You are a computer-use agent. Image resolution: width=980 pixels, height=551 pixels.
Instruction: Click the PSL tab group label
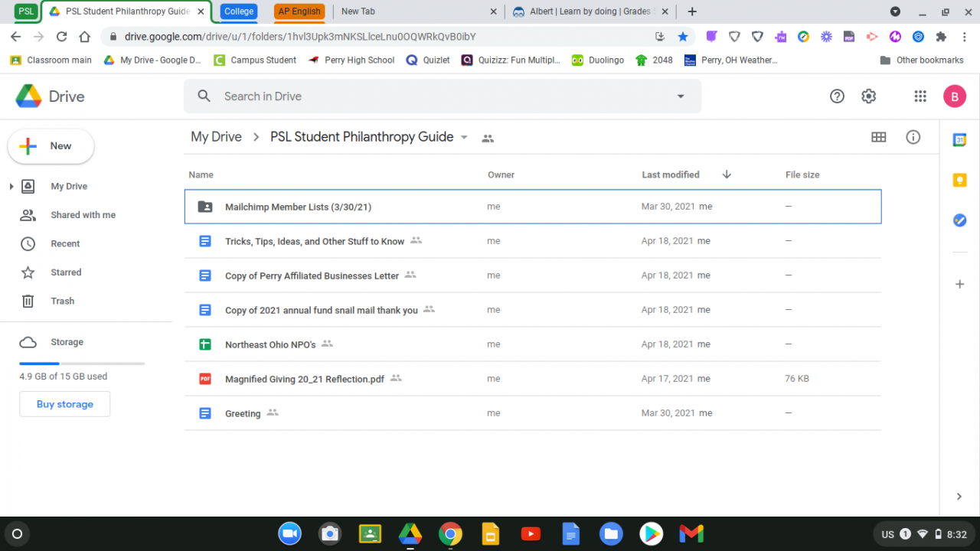tap(26, 11)
